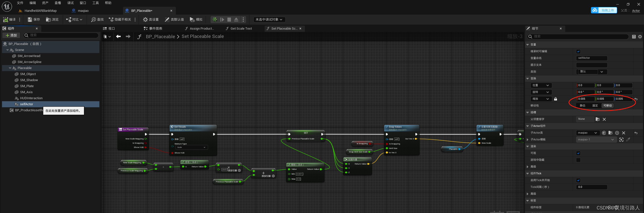Pick actor from scene eyedropper icon
The width and height of the screenshot is (644, 213).
[628, 140]
